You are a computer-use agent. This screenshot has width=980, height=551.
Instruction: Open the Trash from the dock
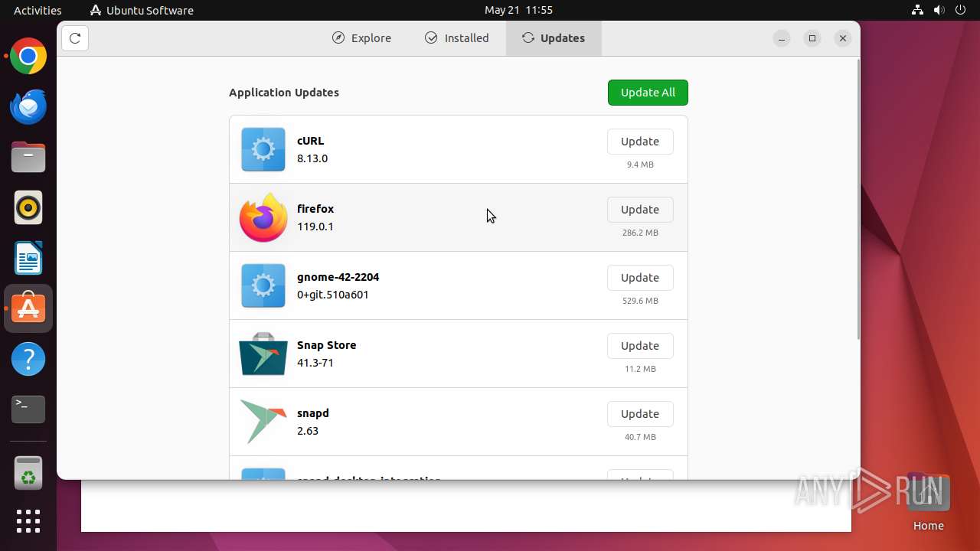pos(28,473)
